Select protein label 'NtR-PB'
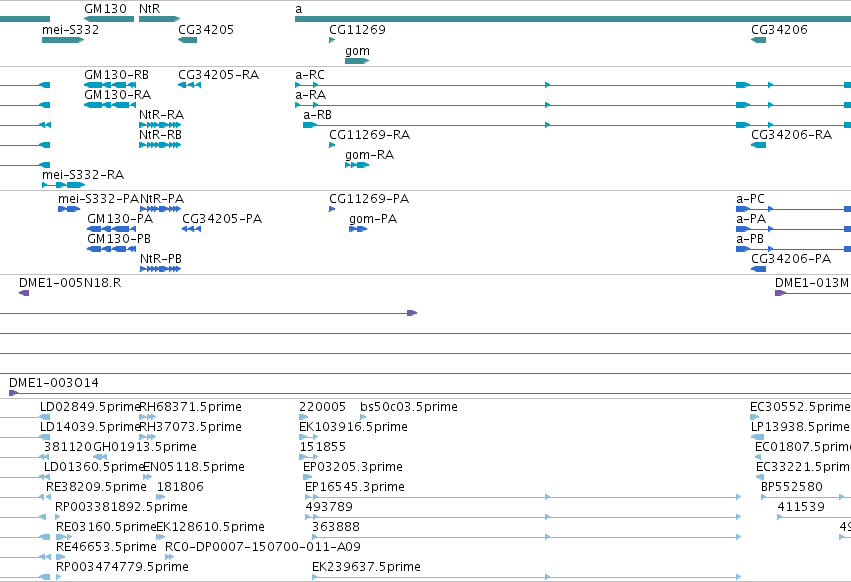851x582 pixels. click(x=161, y=259)
